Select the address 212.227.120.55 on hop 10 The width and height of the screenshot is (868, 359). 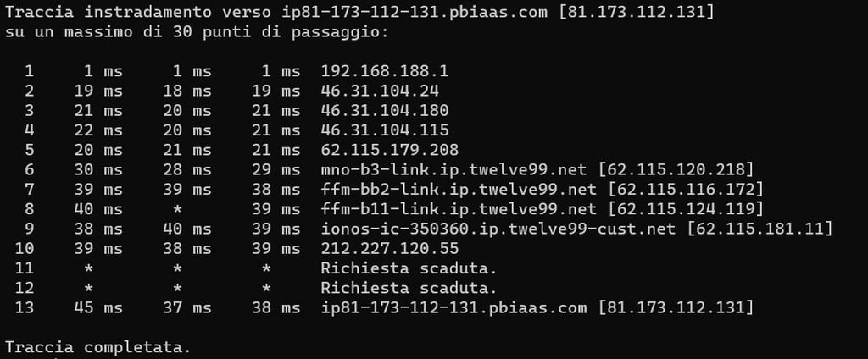pyautogui.click(x=390, y=248)
